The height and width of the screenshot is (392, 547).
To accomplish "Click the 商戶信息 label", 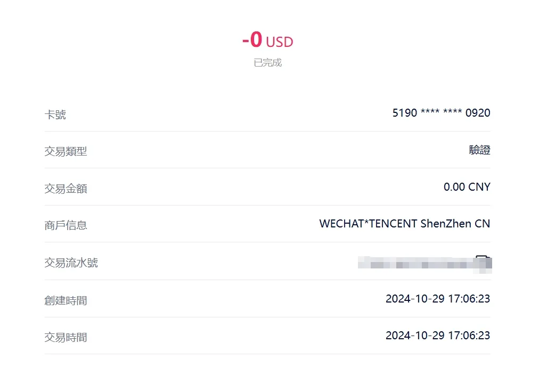I will [x=66, y=225].
